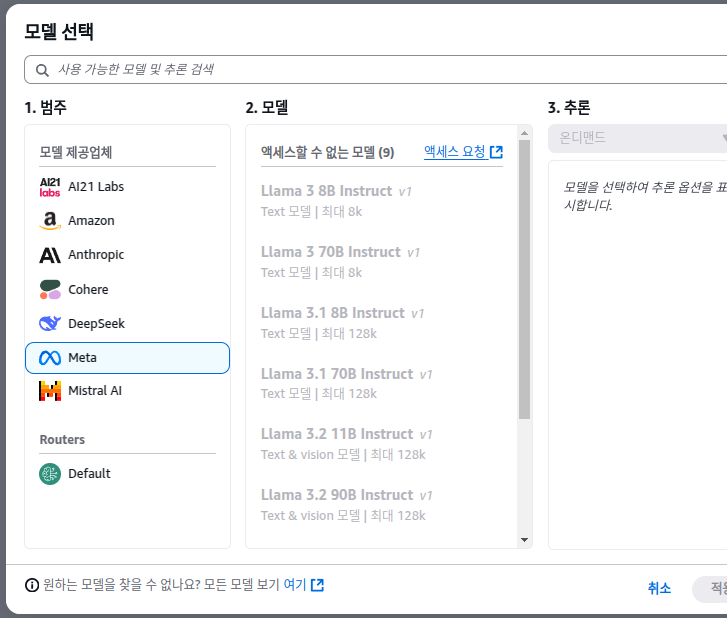Click the Anthropic logo icon
727x618 pixels.
tap(50, 255)
